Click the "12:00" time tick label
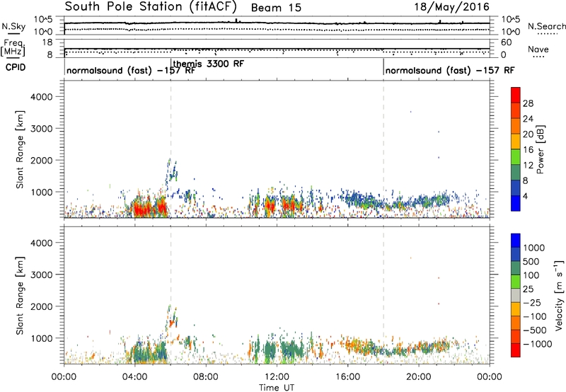The image size is (566, 392). tap(277, 377)
